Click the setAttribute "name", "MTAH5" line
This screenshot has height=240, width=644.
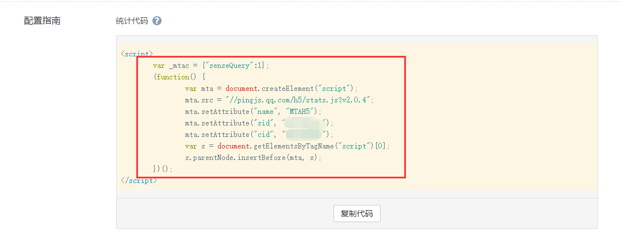(253, 112)
